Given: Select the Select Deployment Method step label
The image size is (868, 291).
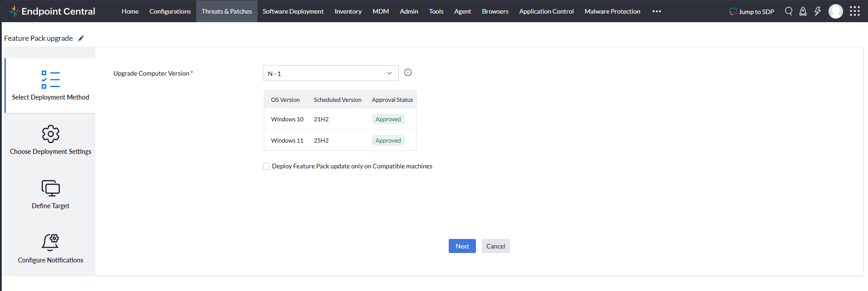Looking at the screenshot, I should click(51, 97).
